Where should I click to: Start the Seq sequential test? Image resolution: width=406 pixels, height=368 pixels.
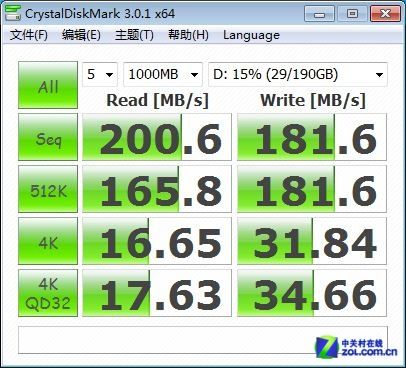(48, 137)
